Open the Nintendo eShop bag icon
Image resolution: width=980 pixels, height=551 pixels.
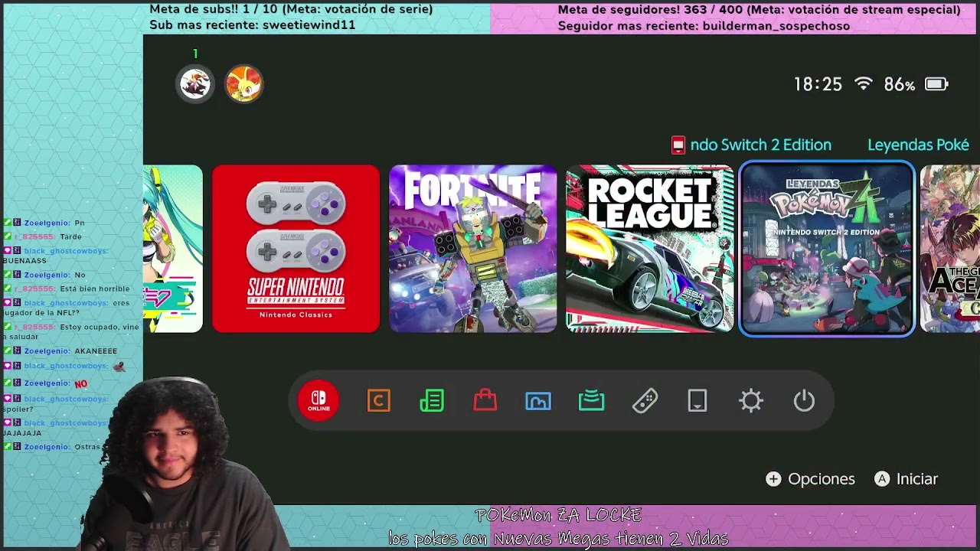[x=485, y=400]
